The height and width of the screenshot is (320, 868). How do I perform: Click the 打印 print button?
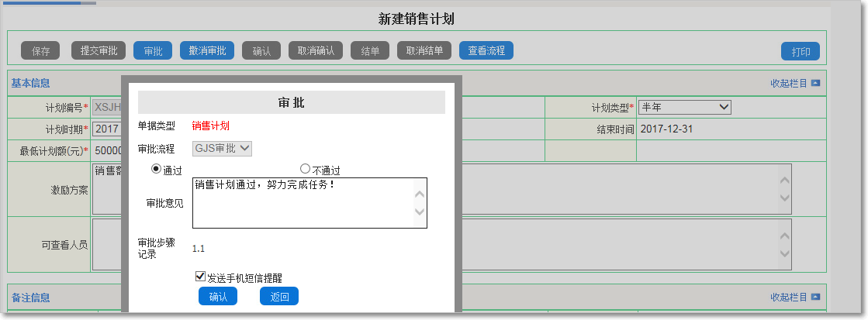click(801, 51)
